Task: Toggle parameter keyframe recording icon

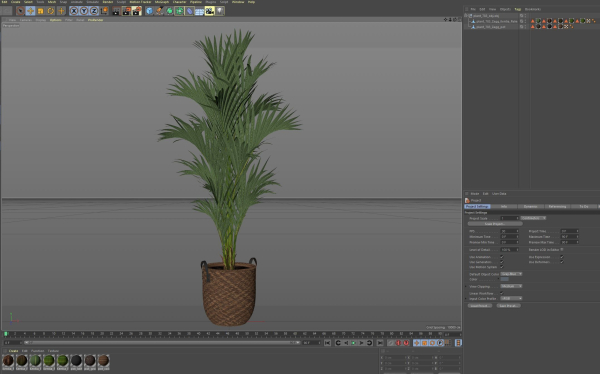Action: [x=440, y=343]
